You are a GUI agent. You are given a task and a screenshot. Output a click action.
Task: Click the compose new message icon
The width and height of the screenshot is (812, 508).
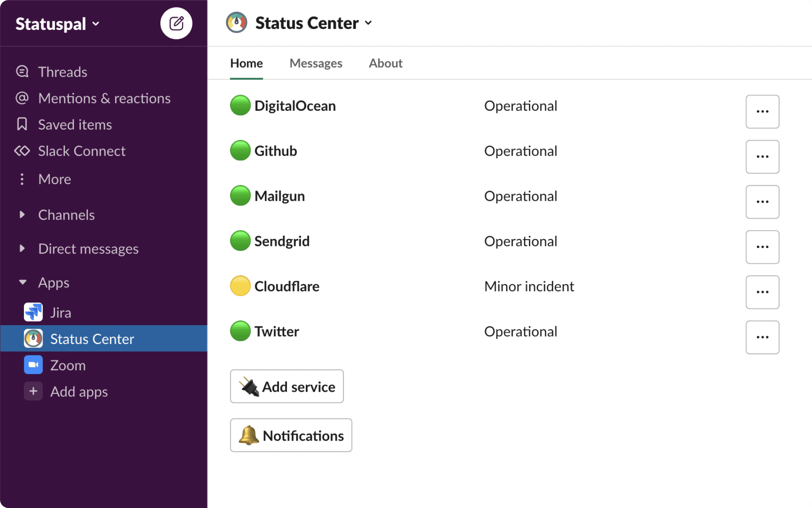coord(176,23)
